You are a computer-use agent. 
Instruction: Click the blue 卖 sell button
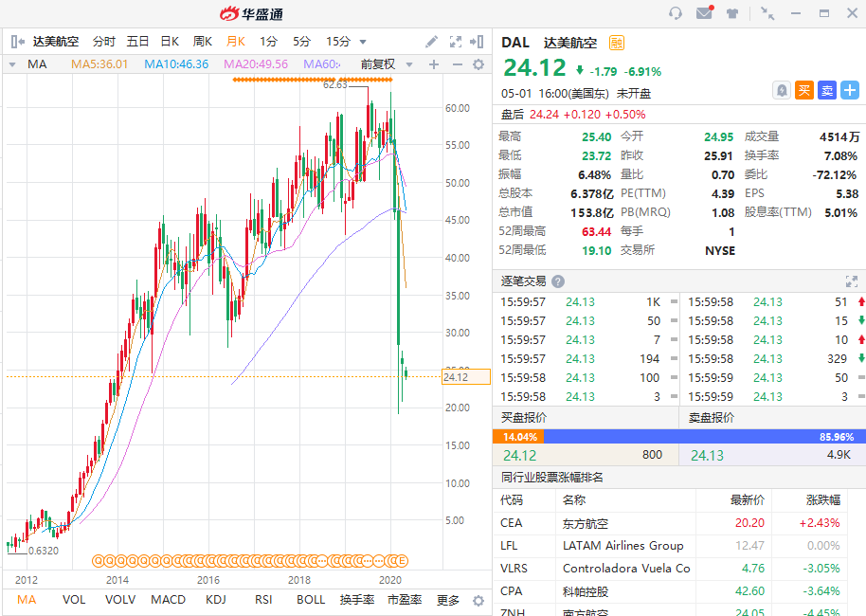(x=827, y=90)
